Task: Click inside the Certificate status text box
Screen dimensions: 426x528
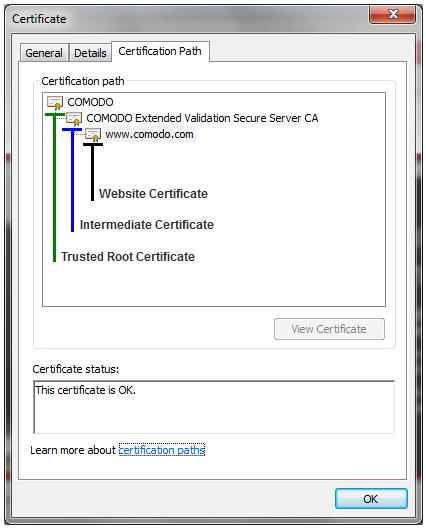Action: pos(214,407)
